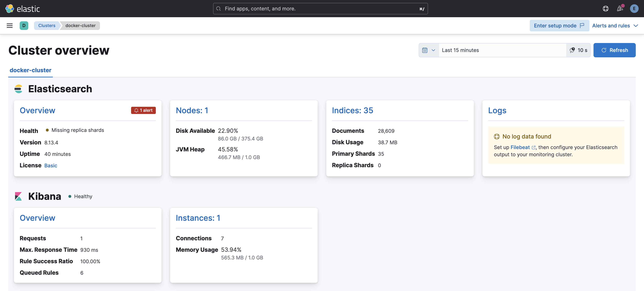644x291 pixels.
Task: Go to Clusters breadcrumb
Action: click(x=47, y=25)
